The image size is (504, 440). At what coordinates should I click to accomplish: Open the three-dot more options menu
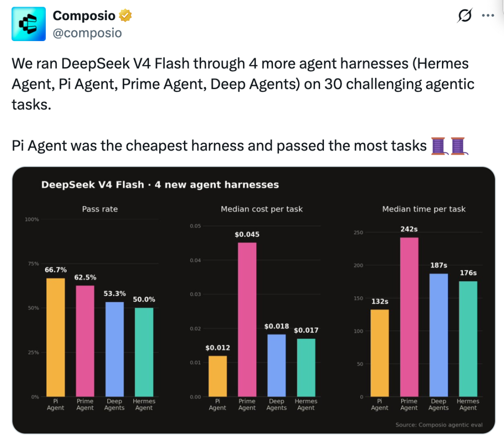[488, 15]
